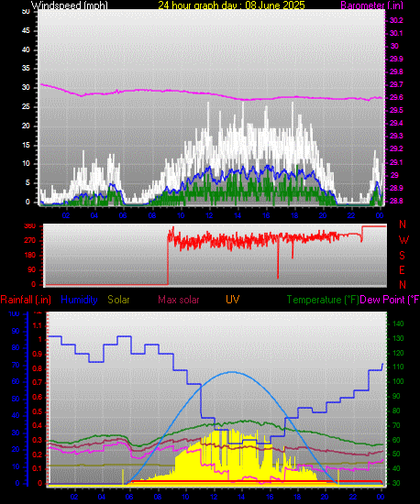420x504 pixels.
Task: Click the '270' wind direction axis value
Action: click(x=30, y=241)
